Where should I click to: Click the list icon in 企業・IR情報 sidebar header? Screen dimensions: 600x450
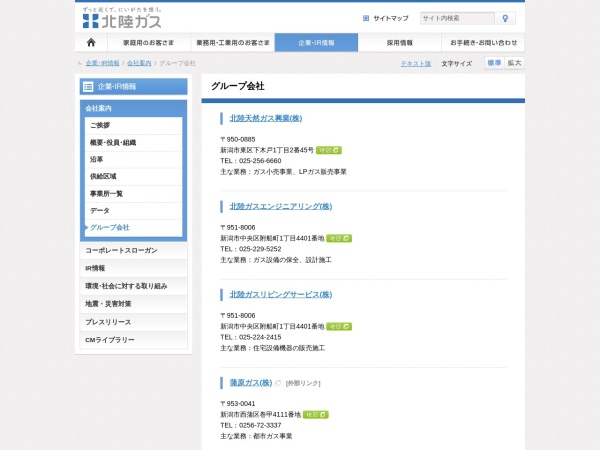coord(88,87)
